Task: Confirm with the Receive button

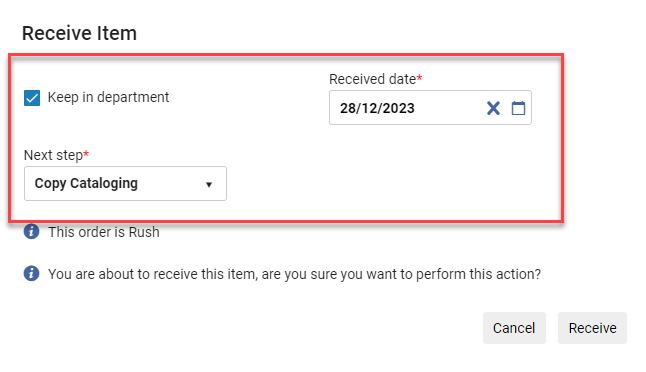Action: tap(592, 328)
